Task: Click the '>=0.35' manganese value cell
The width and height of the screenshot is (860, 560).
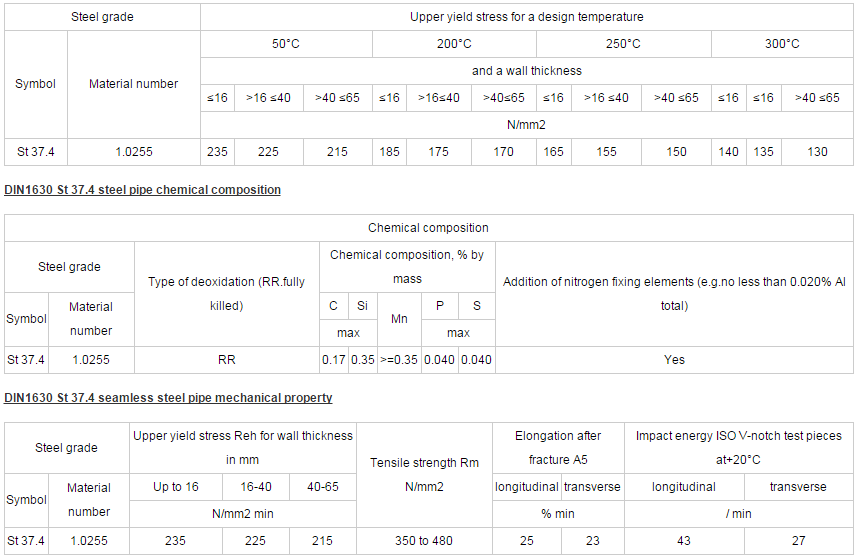Action: coord(399,359)
